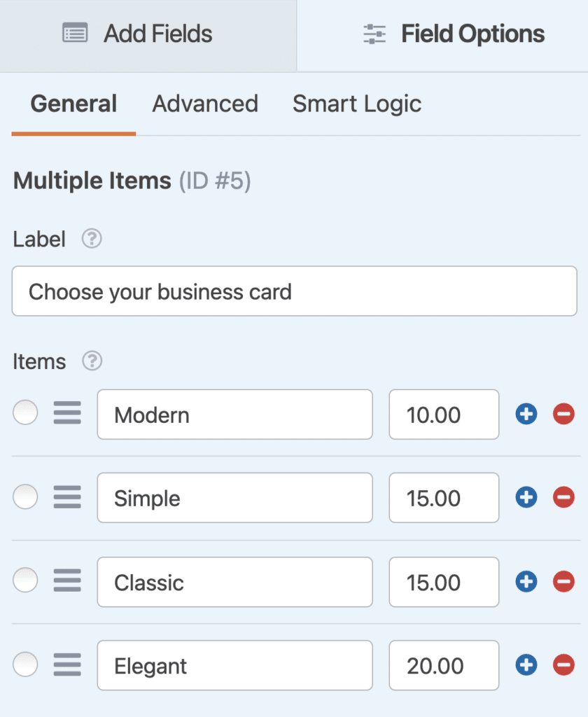Click the drag handle beside Modern
The width and height of the screenshot is (588, 717).
pos(67,414)
